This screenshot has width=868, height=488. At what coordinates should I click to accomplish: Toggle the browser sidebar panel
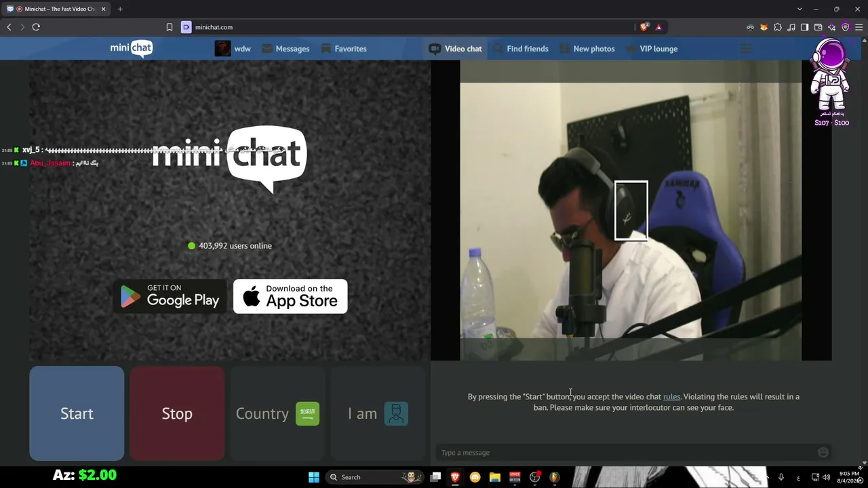click(x=804, y=27)
